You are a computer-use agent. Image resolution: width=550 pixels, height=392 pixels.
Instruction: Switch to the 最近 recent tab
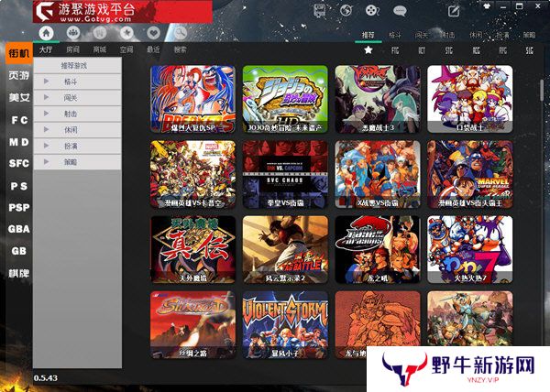[x=153, y=49]
